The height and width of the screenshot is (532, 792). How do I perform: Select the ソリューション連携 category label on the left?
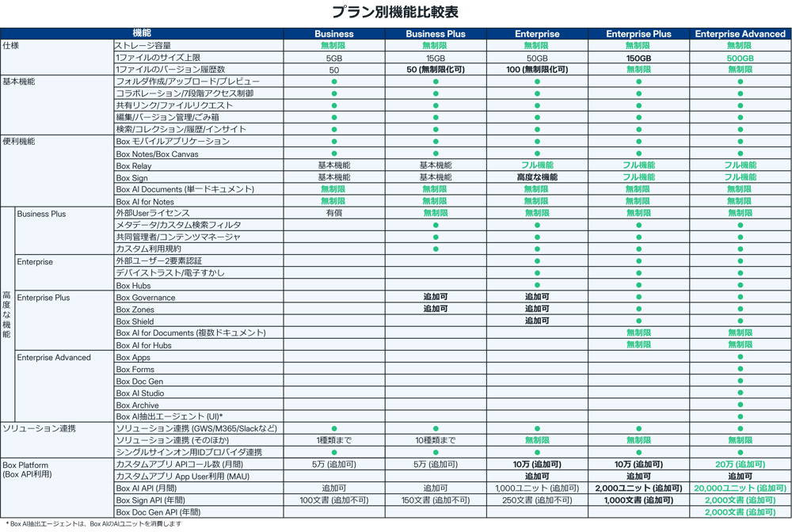point(40,428)
